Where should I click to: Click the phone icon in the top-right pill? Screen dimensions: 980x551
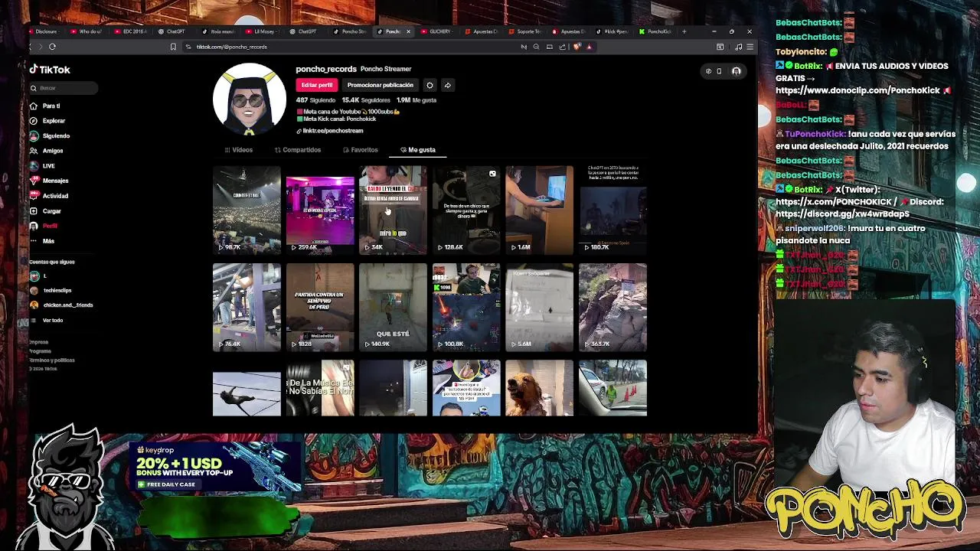719,71
